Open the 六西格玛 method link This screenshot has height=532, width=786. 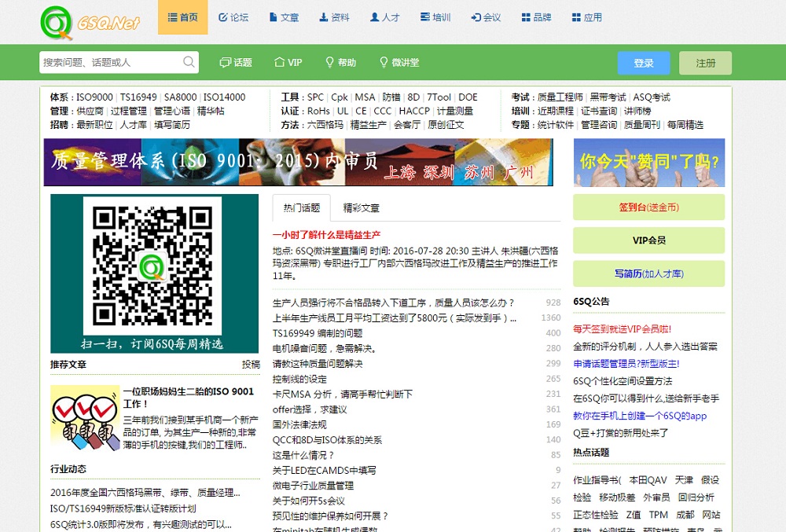coord(325,125)
